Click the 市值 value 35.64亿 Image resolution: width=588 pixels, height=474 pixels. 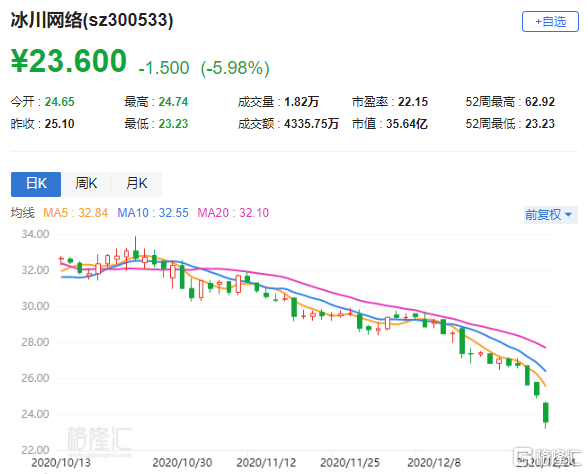tap(407, 124)
